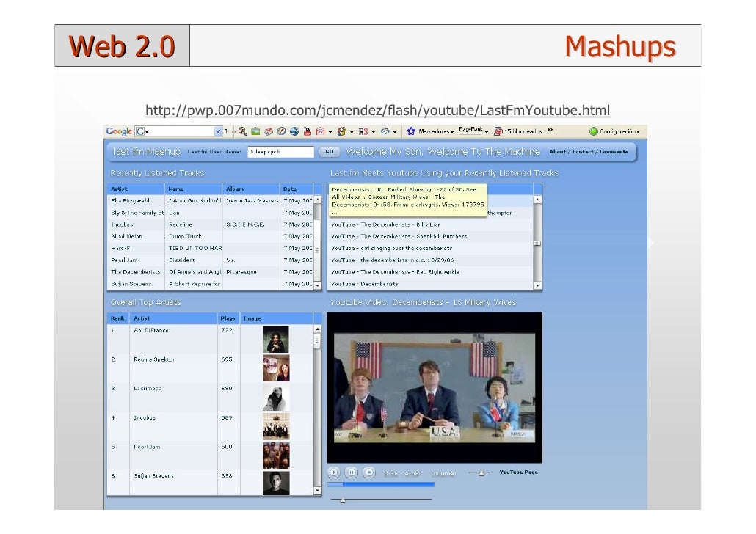
Task: Click up arrow of YouTube results scrollbar
Action: coord(537,199)
